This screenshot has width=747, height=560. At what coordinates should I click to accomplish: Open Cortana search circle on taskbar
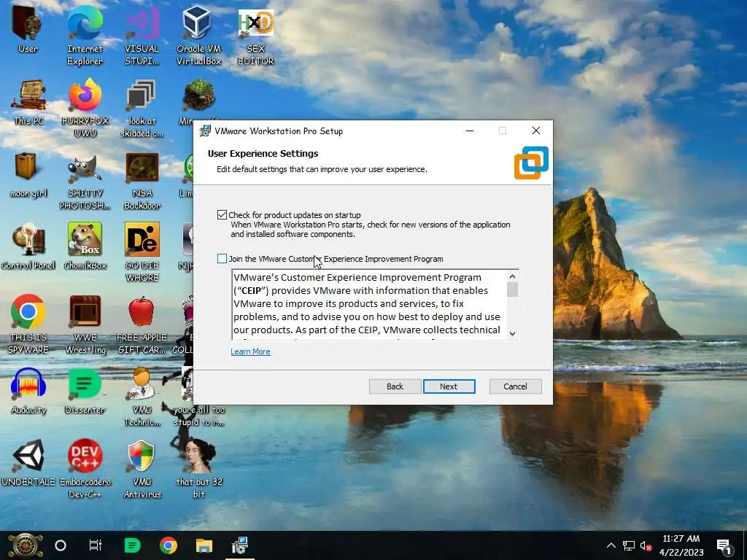(61, 545)
